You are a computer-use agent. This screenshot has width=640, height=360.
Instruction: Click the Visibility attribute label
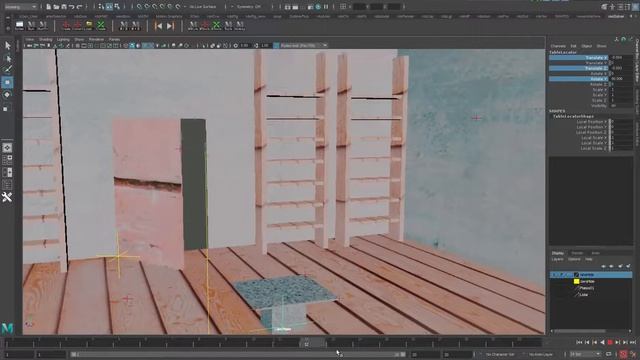[599, 106]
